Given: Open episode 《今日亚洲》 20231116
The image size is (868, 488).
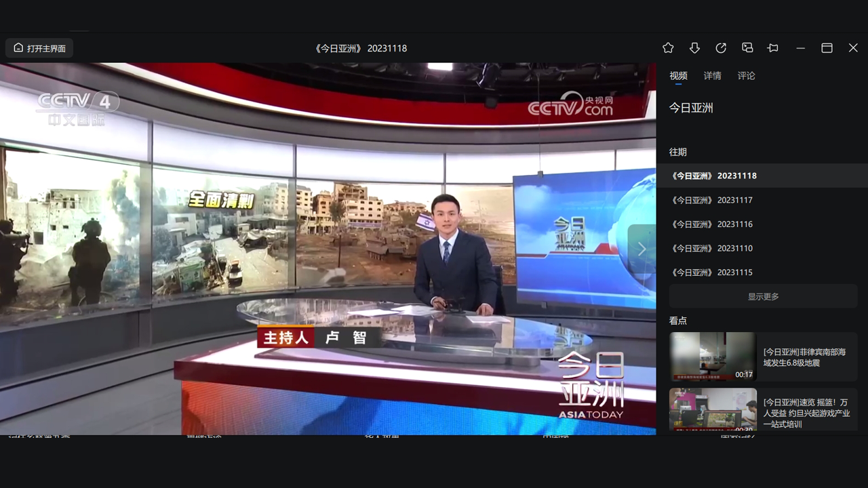Looking at the screenshot, I should click(x=711, y=224).
